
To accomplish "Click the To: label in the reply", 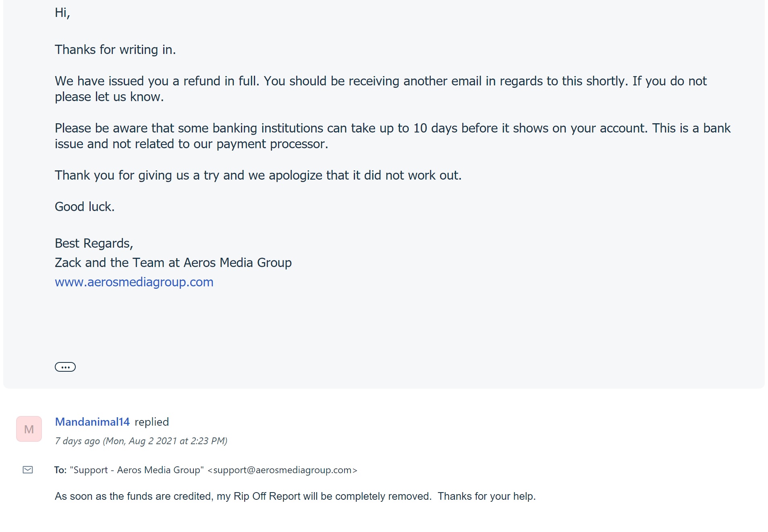I will (60, 470).
